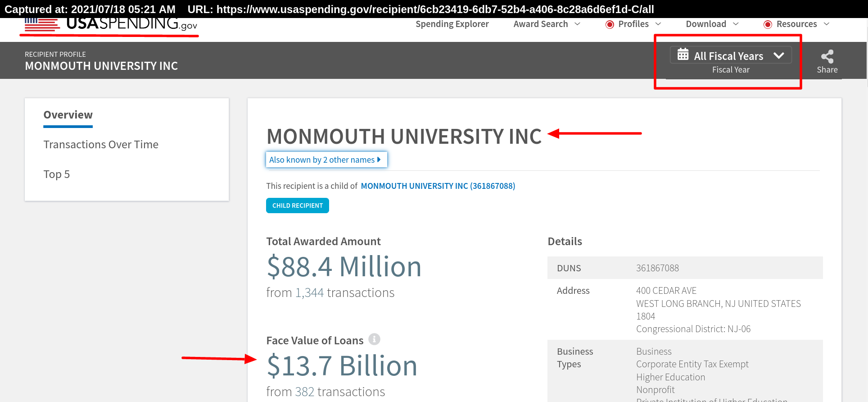Image resolution: width=868 pixels, height=402 pixels.
Task: Select the Overview sidebar tab
Action: point(68,115)
